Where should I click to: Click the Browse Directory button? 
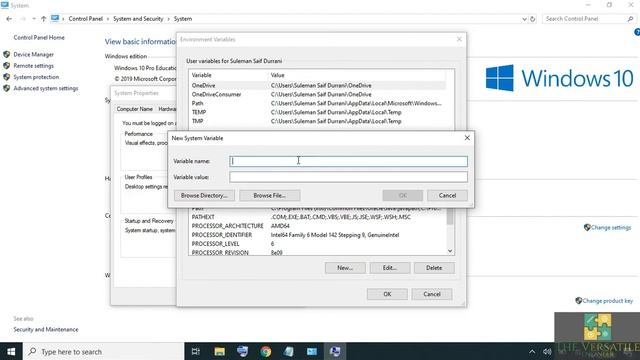(204, 196)
